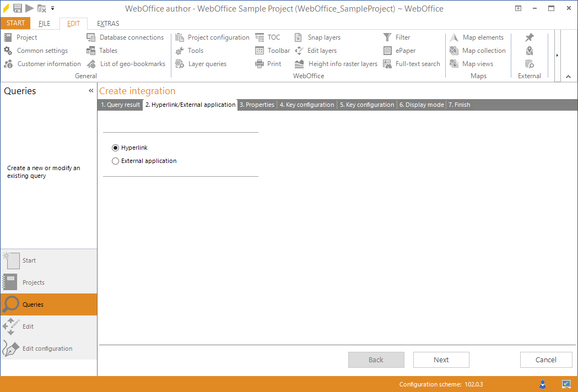Open the Height info raster layers tool
The image size is (578, 392).
pos(341,63)
